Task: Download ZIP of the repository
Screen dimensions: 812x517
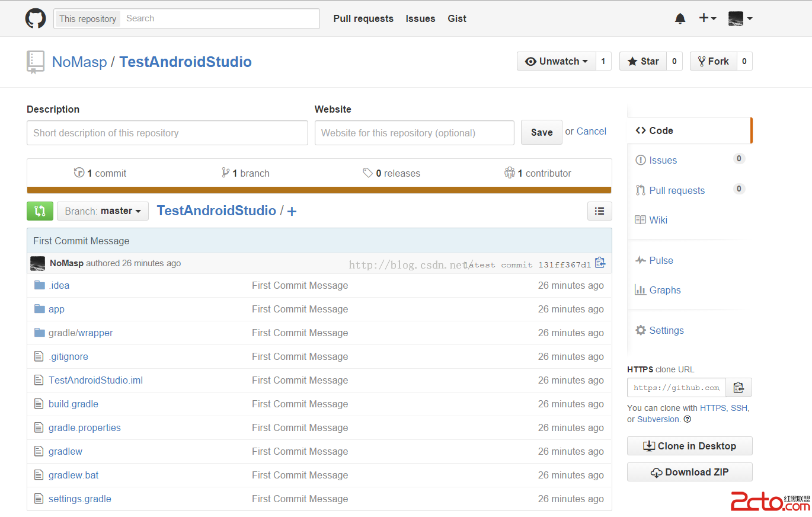Action: [x=690, y=472]
